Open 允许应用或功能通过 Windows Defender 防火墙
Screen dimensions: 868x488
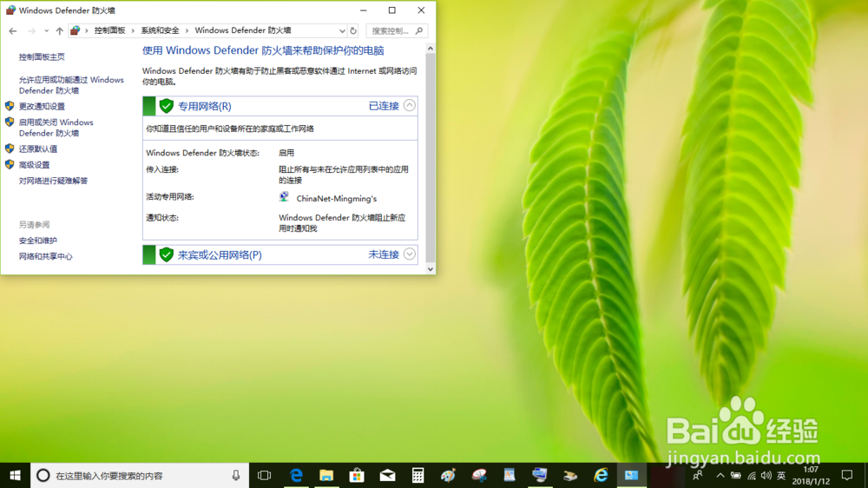pyautogui.click(x=71, y=85)
